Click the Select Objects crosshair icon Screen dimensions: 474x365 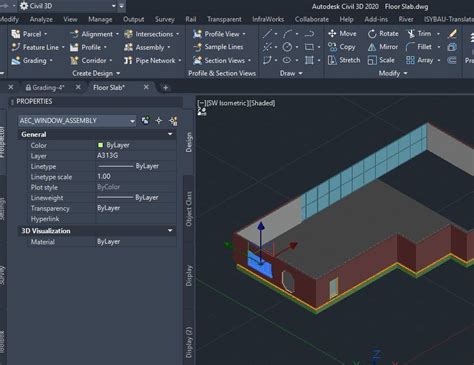click(x=159, y=120)
